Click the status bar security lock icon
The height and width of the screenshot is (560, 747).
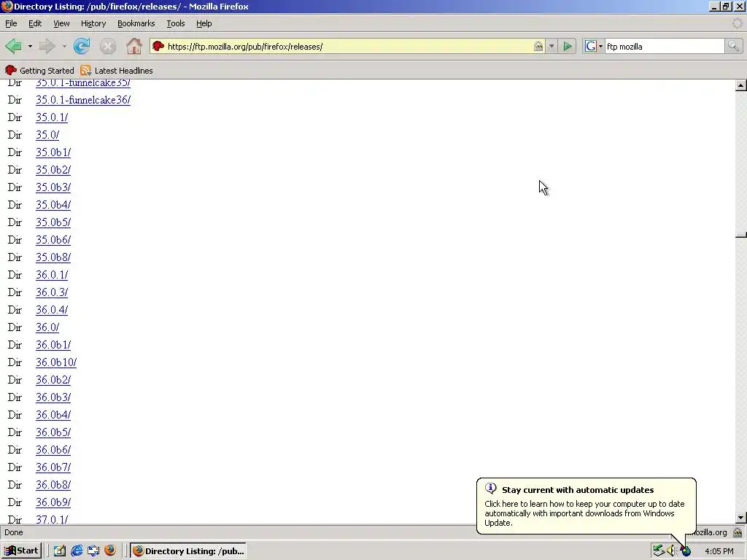738,532
